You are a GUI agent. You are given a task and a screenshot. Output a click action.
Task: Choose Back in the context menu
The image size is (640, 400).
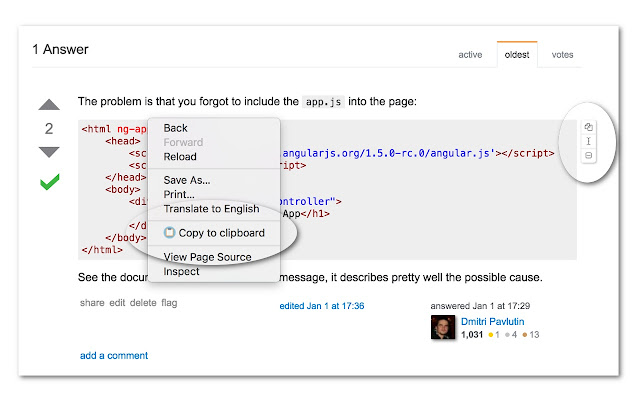(x=176, y=128)
